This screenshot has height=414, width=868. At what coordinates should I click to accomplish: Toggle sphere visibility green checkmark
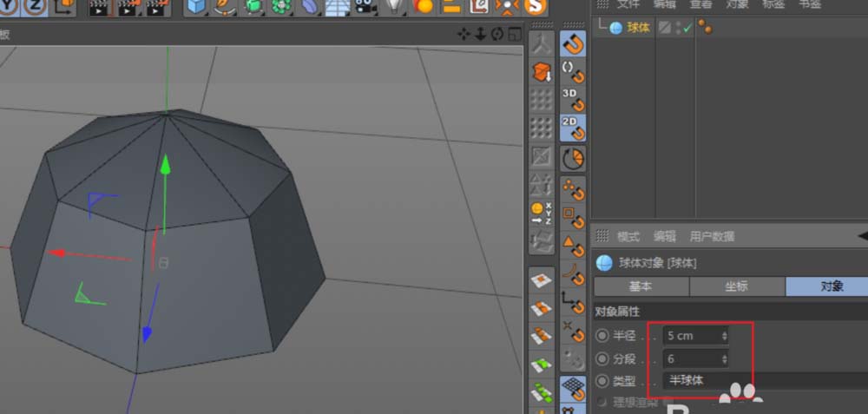click(x=687, y=29)
